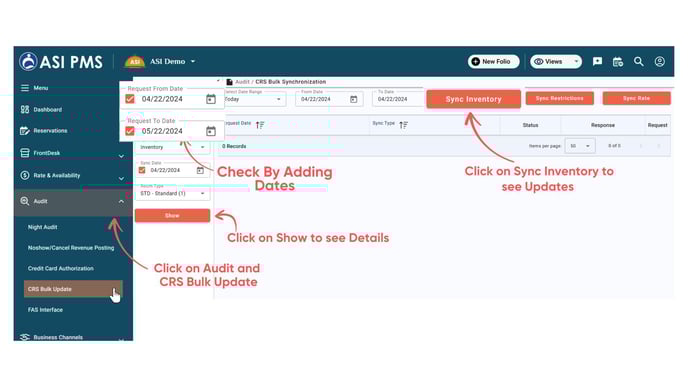
Task: Open the Room Type STD - Standard dropdown
Action: point(172,194)
